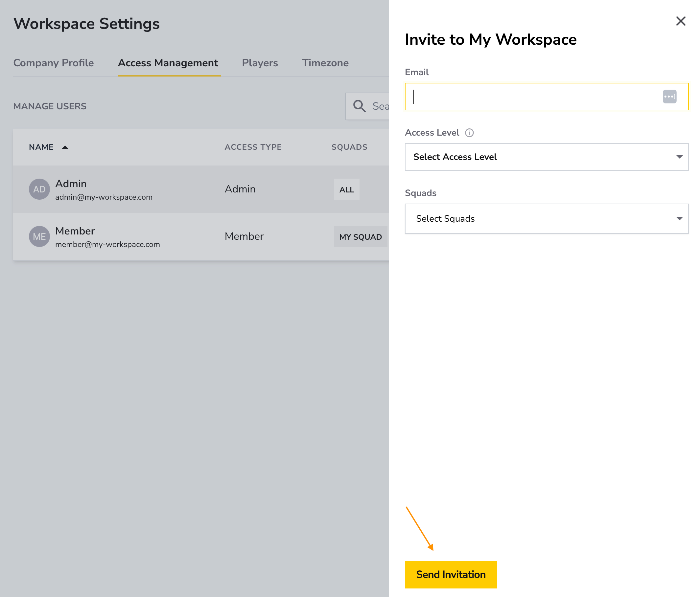Open the Access Management tab

(x=168, y=63)
